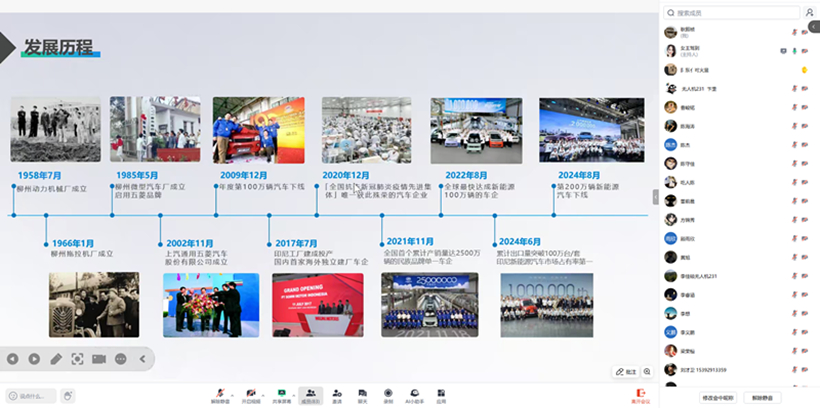Click the 批注 annotate button

(x=626, y=371)
